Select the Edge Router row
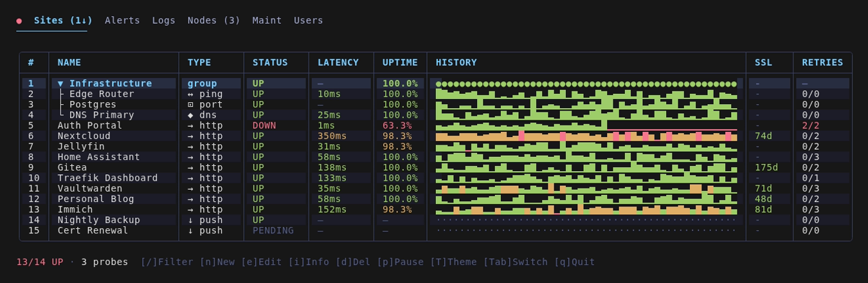Screen dimensions: 868x283 tap(436, 94)
